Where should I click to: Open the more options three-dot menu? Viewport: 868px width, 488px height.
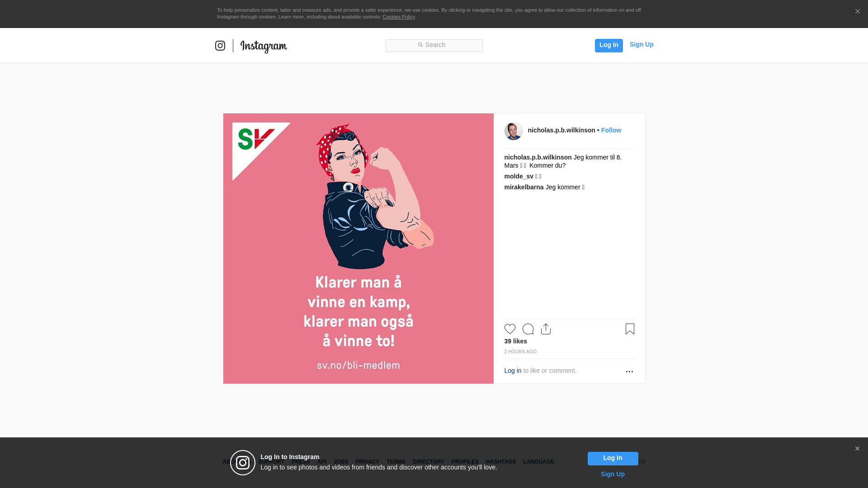[629, 371]
